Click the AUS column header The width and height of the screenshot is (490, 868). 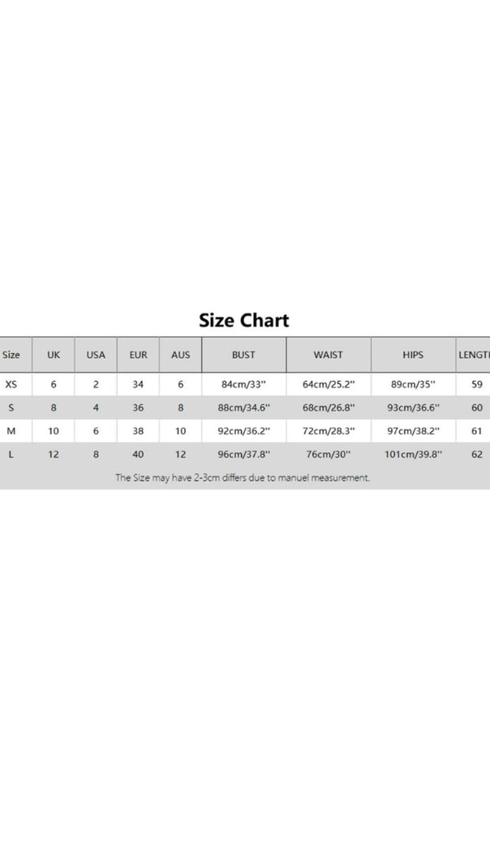(x=180, y=355)
